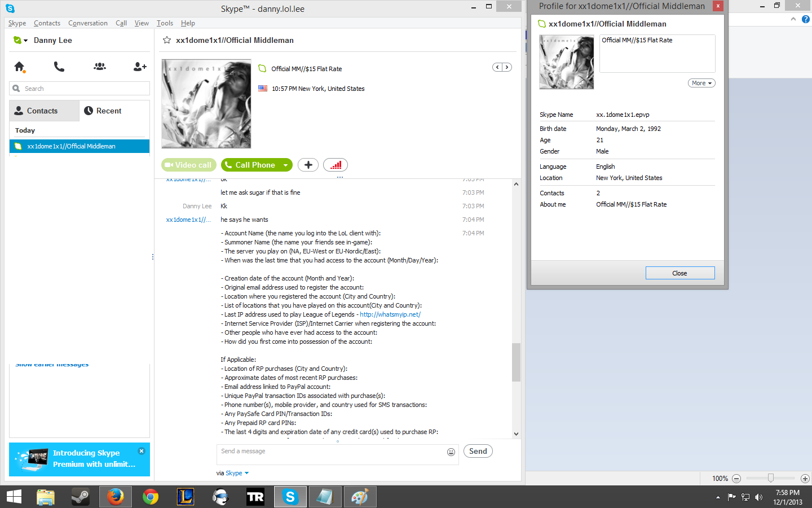Click chat scrollbar up arrow
Screen dimensions: 812x508
click(x=516, y=184)
